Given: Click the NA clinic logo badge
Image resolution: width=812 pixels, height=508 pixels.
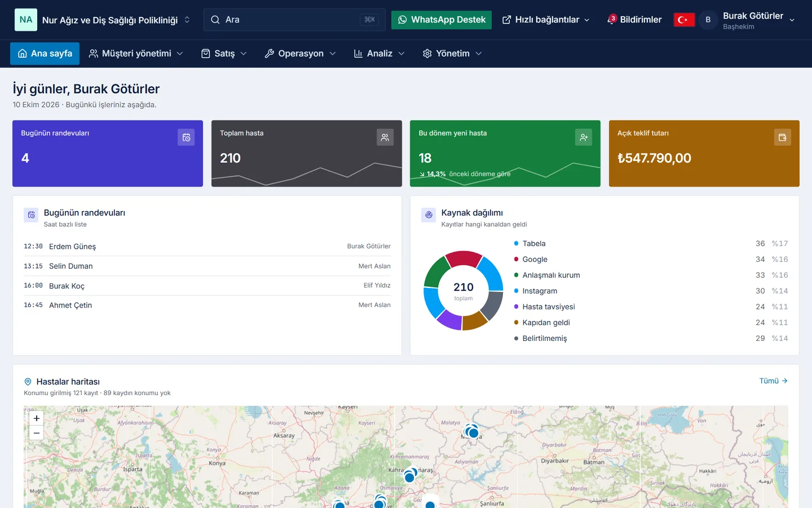Looking at the screenshot, I should (x=26, y=20).
